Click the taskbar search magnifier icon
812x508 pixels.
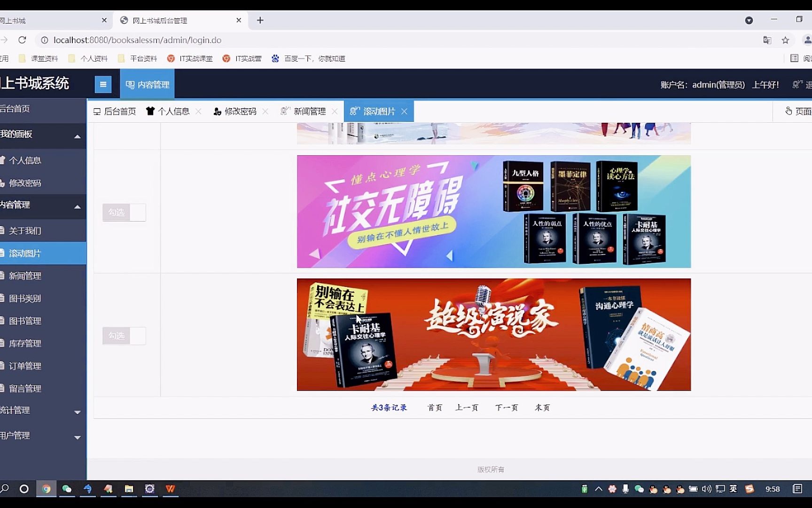click(x=5, y=489)
